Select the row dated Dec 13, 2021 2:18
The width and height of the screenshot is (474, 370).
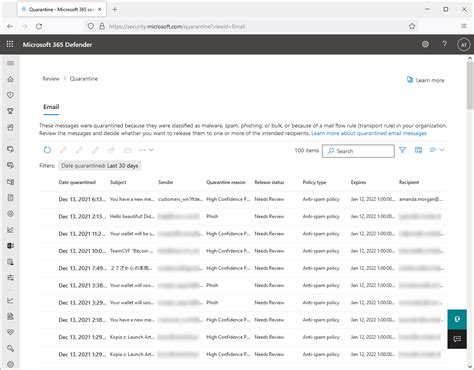pos(243,320)
